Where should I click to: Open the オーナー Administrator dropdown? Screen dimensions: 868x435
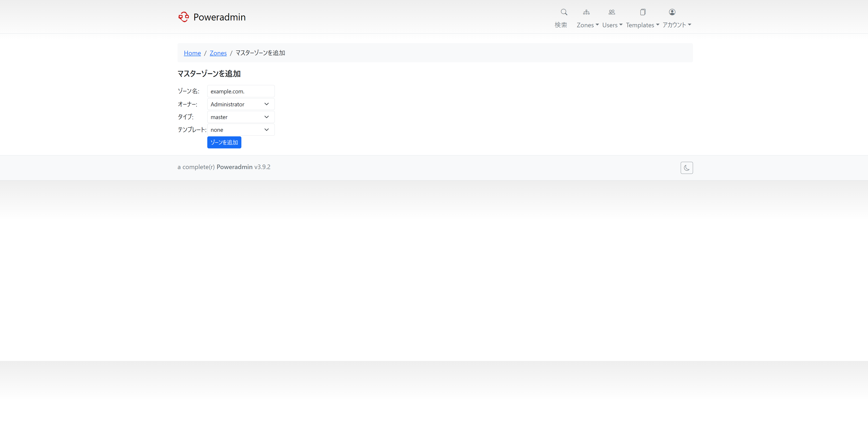coord(241,104)
